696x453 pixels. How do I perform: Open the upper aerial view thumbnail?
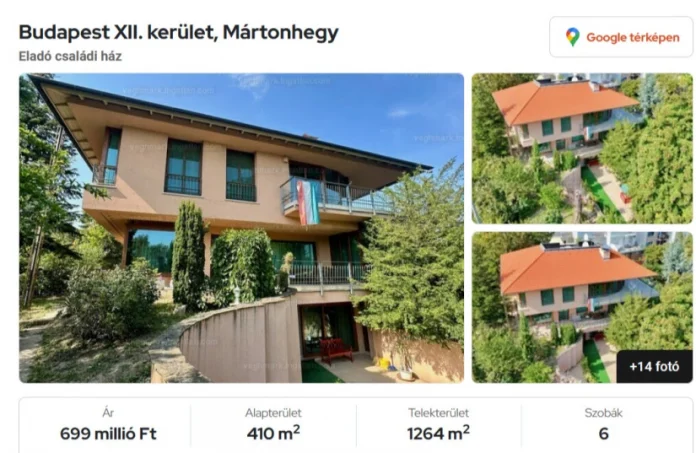[x=582, y=148]
